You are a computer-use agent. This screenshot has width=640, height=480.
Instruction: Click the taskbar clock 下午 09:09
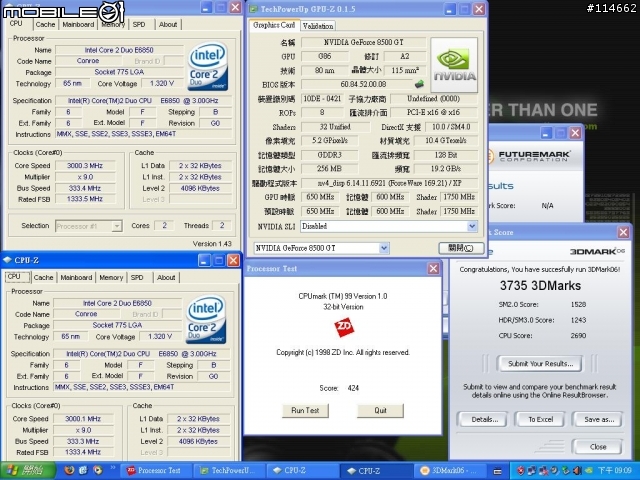pos(615,471)
